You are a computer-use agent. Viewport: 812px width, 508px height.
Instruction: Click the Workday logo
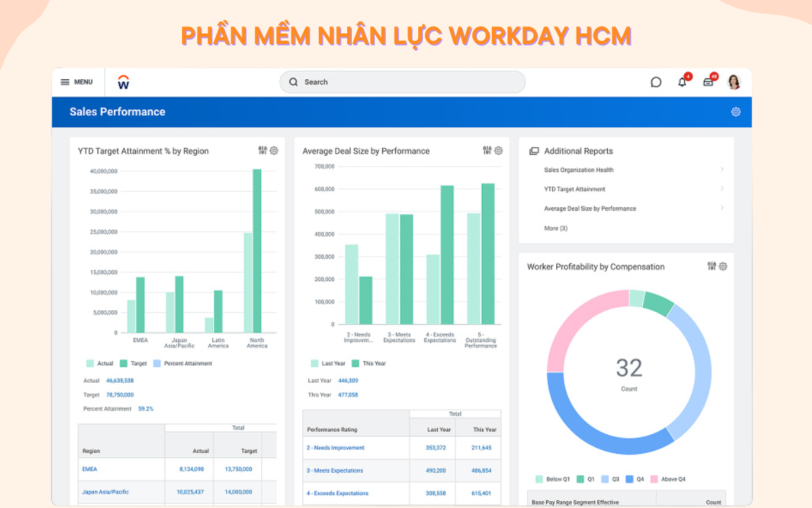(123, 82)
